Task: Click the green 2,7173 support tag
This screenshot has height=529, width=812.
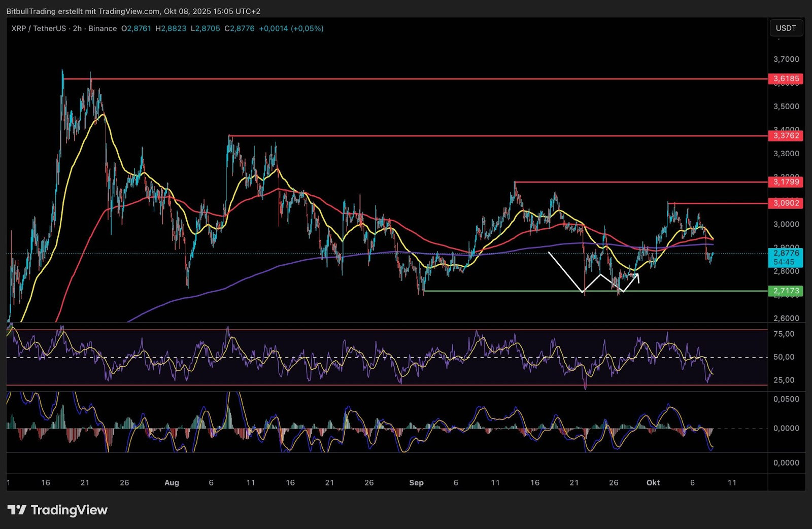Action: point(786,291)
